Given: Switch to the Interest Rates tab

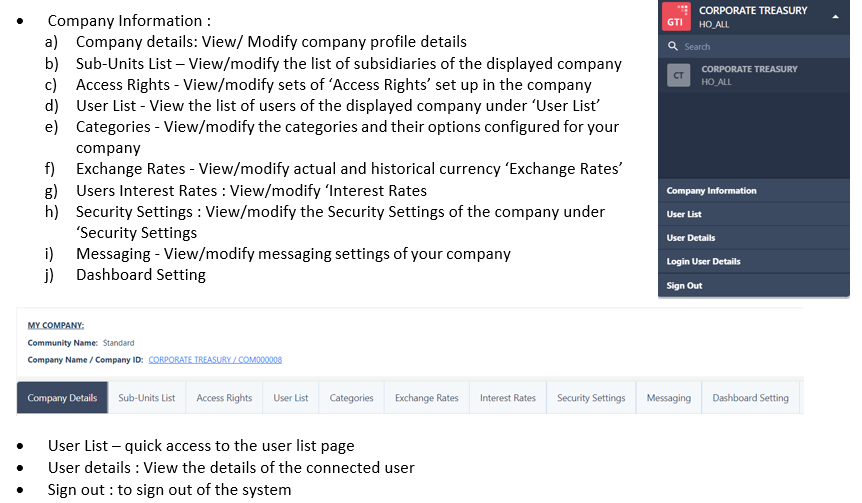Looking at the screenshot, I should coord(508,397).
